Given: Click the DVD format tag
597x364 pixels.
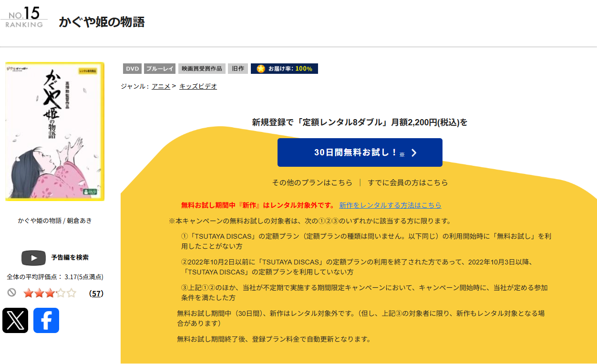Looking at the screenshot, I should coord(132,69).
